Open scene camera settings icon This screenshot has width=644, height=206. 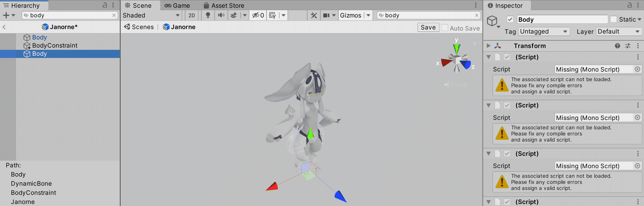326,16
